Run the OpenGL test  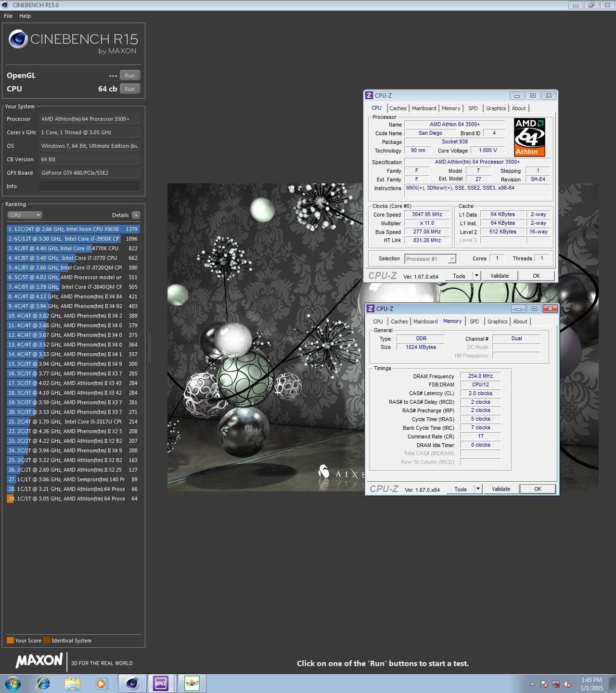(130, 76)
